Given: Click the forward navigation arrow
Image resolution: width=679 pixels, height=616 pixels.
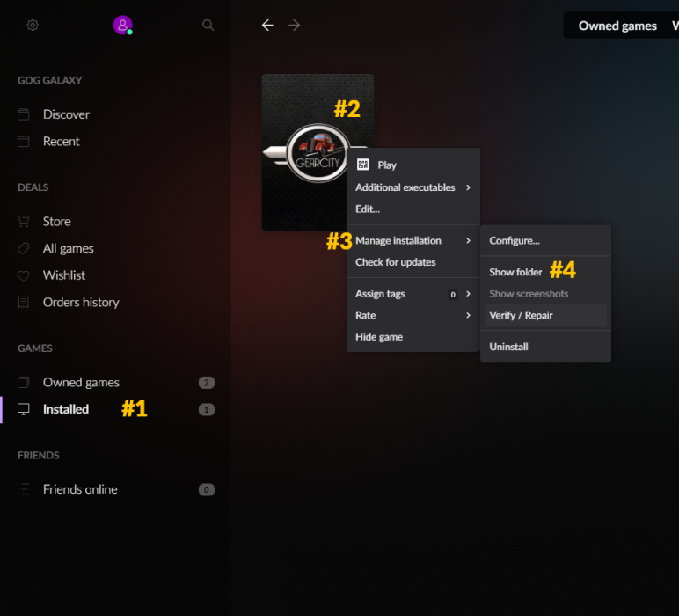Looking at the screenshot, I should [295, 26].
